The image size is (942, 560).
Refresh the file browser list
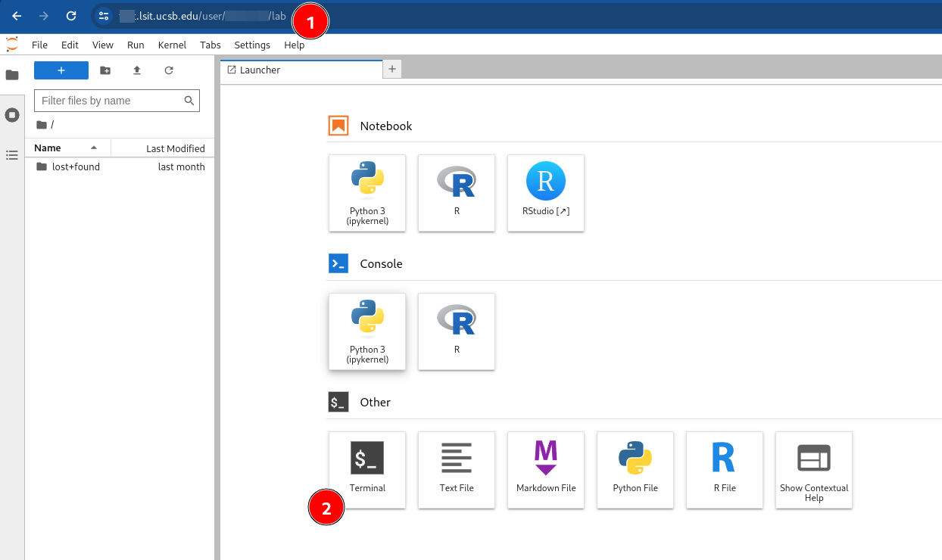169,70
